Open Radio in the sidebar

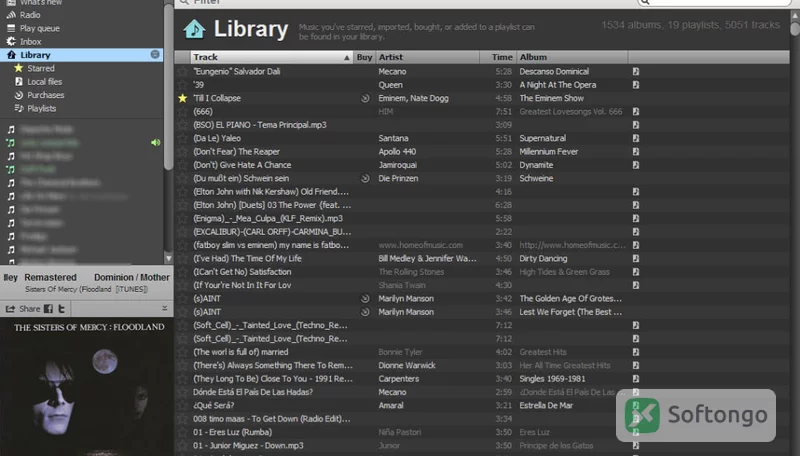30,15
